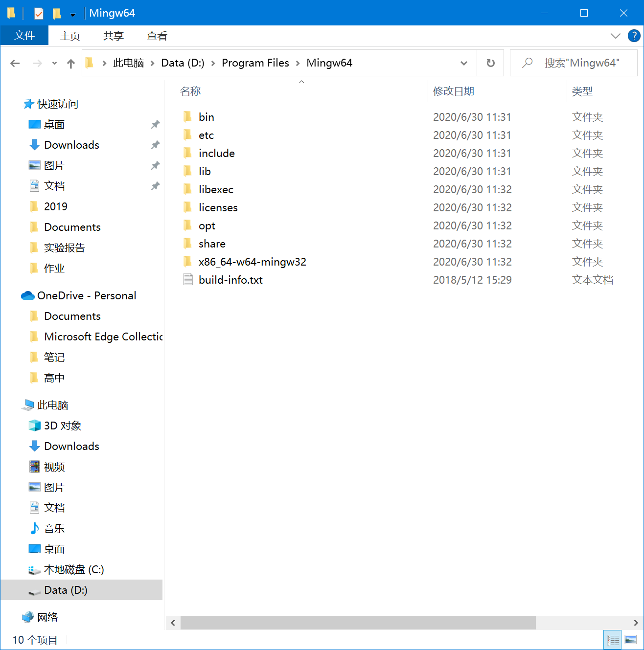Select 此电脑 in the navigation pane
The height and width of the screenshot is (650, 644).
point(52,405)
